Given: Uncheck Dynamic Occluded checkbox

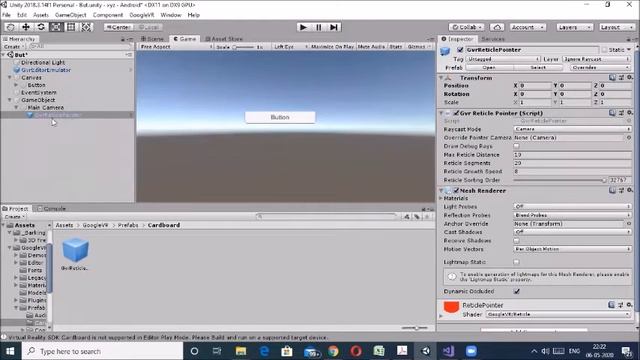Looking at the screenshot, I should 517,291.
